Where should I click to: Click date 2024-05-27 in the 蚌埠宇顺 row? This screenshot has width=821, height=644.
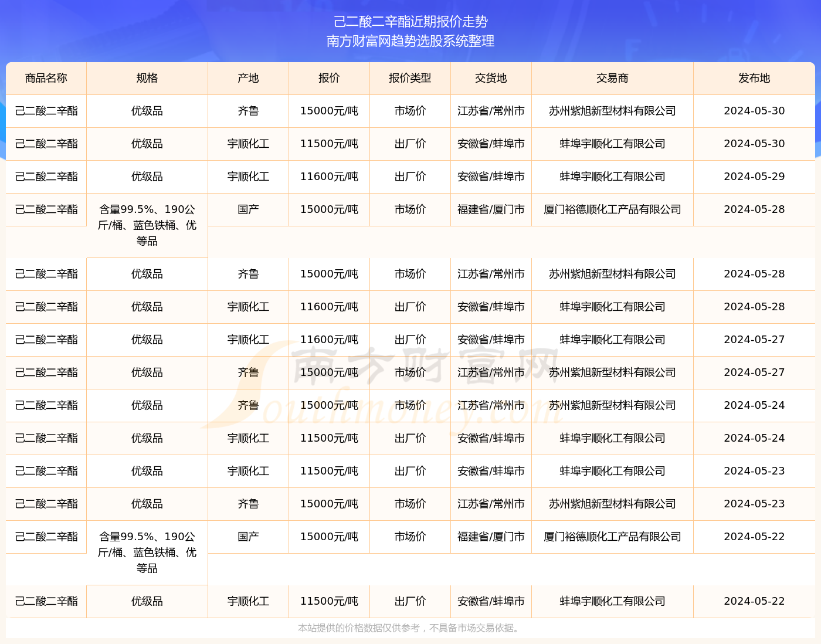click(754, 340)
